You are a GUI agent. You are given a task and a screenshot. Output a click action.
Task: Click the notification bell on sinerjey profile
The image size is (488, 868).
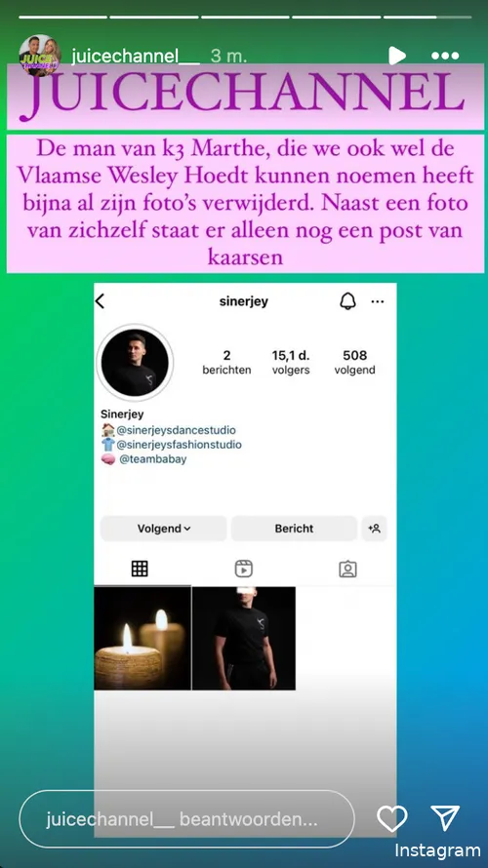pos(347,301)
